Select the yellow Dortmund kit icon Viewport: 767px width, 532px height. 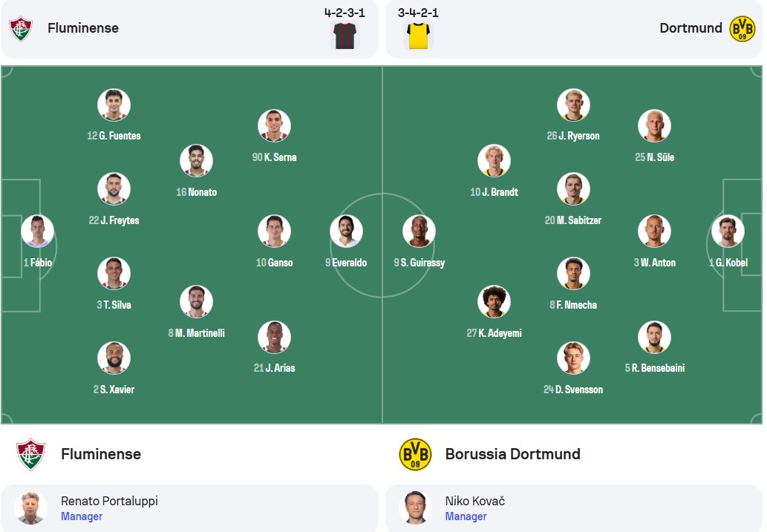[x=418, y=35]
